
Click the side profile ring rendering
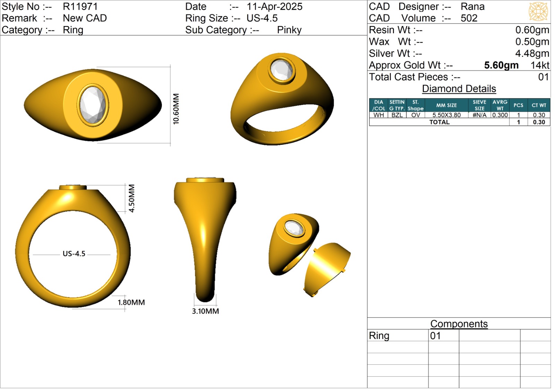click(x=205, y=239)
